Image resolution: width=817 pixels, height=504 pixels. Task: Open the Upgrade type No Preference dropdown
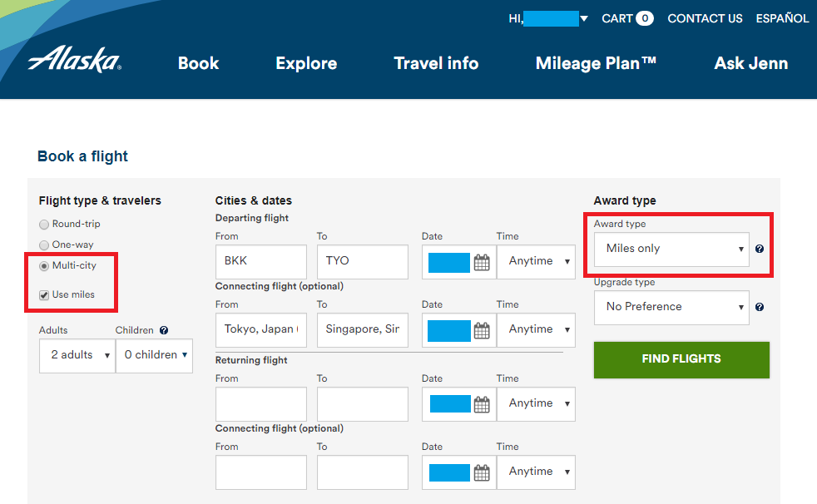(671, 308)
